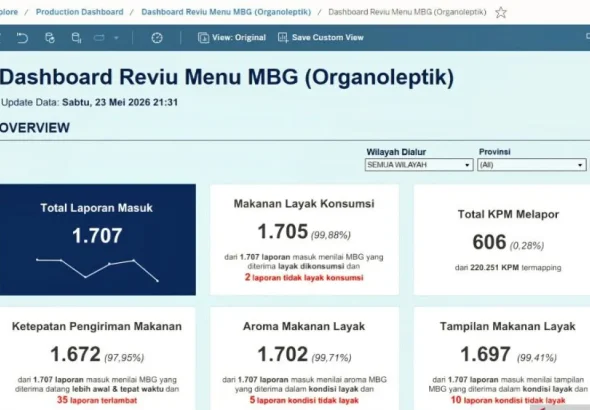
Task: Click the Total Laporan Masuk card value 1.707
Action: pyautogui.click(x=97, y=236)
